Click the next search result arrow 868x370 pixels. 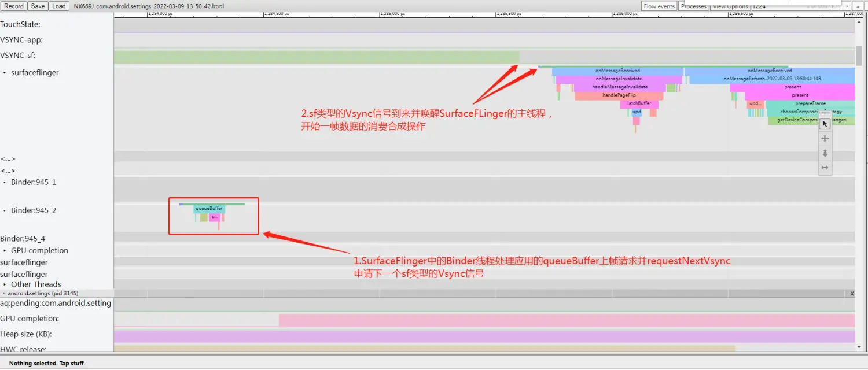[x=846, y=6]
